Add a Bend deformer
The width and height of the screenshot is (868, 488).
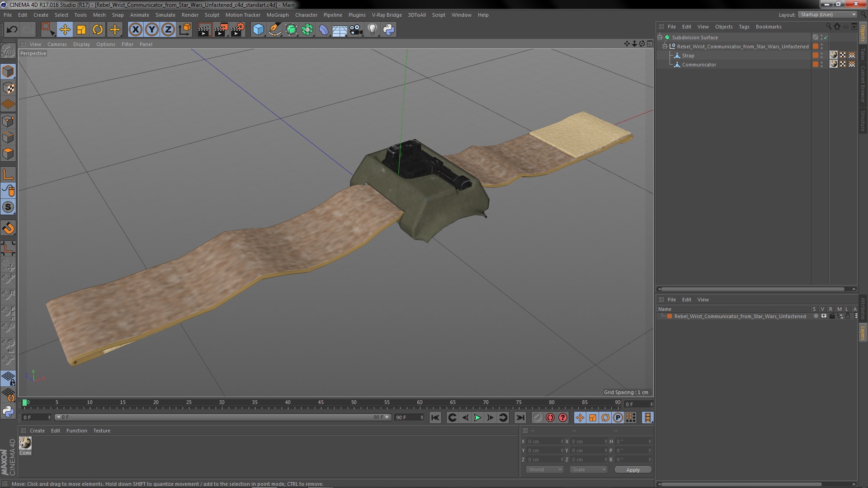coord(324,30)
